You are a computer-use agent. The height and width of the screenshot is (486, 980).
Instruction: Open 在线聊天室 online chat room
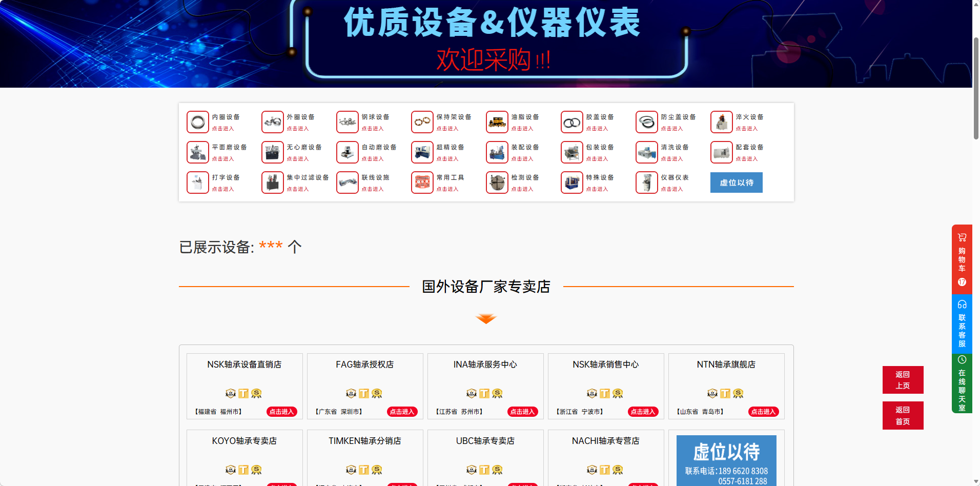pos(962,383)
